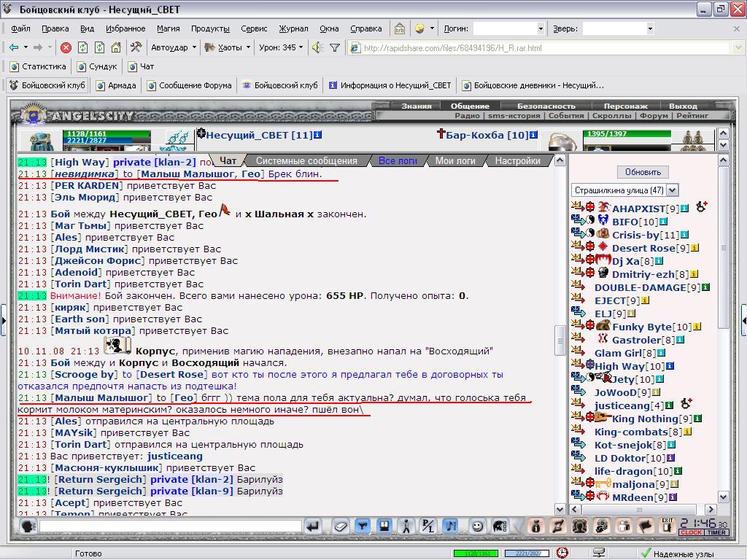Clear chat with eraser icon
The image size is (747, 560).
coord(340,526)
